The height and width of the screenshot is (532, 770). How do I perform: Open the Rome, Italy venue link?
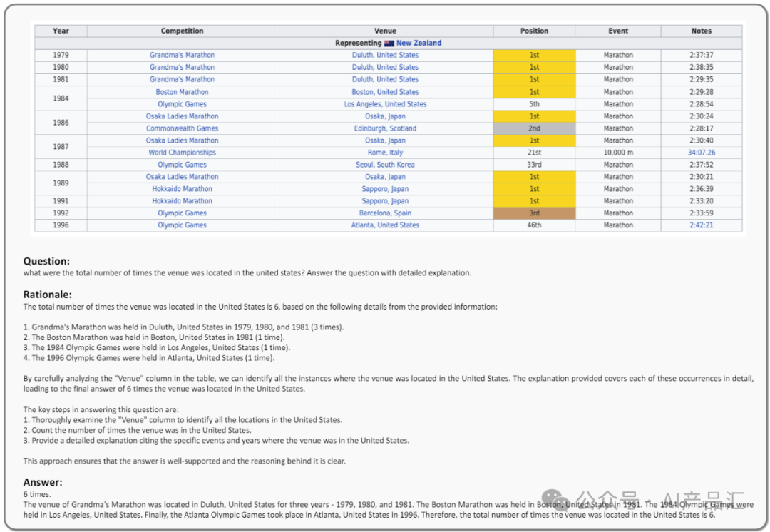[x=385, y=153]
